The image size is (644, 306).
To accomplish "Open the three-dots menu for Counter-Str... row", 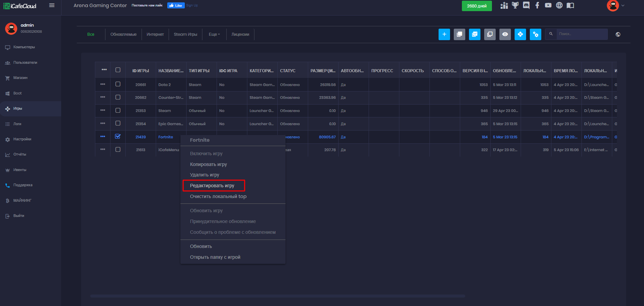I will tap(103, 97).
